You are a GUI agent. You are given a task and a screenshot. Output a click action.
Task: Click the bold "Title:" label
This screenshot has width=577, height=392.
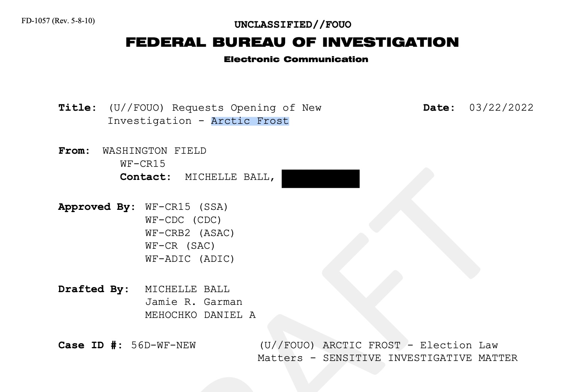click(x=77, y=108)
